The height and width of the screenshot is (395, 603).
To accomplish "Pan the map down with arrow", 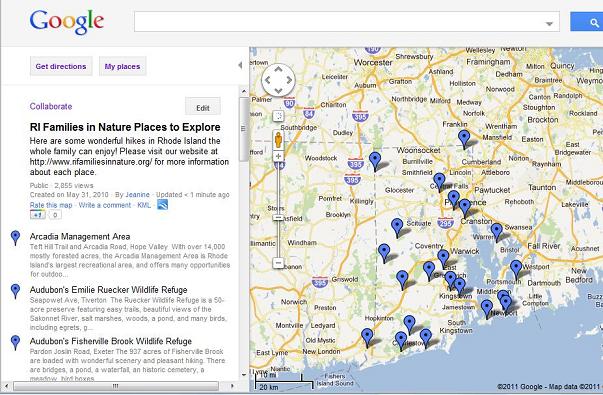I will click(278, 91).
